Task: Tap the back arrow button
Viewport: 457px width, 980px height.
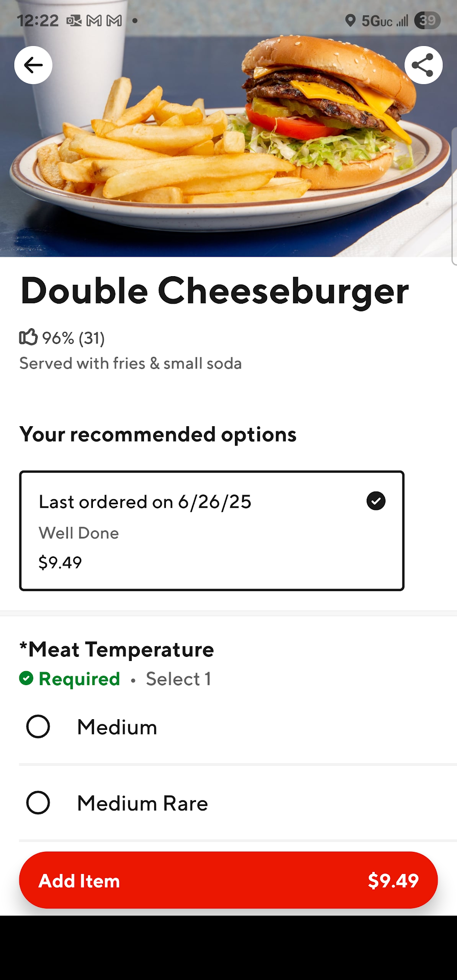Action: [33, 65]
